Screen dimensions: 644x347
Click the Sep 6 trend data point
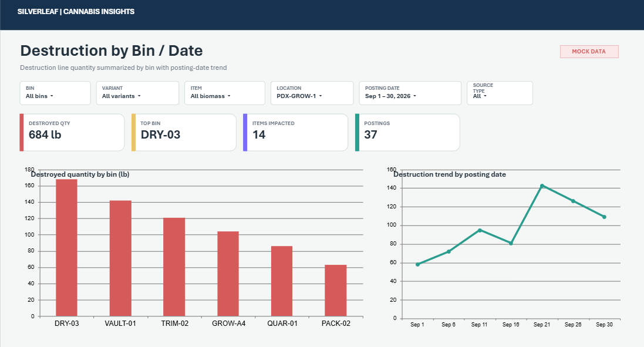449,251
